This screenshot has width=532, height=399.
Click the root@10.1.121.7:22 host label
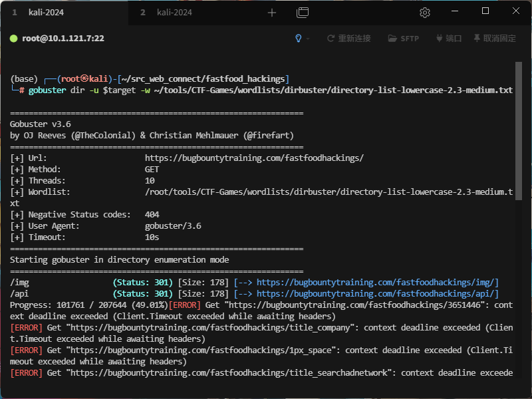click(x=63, y=39)
